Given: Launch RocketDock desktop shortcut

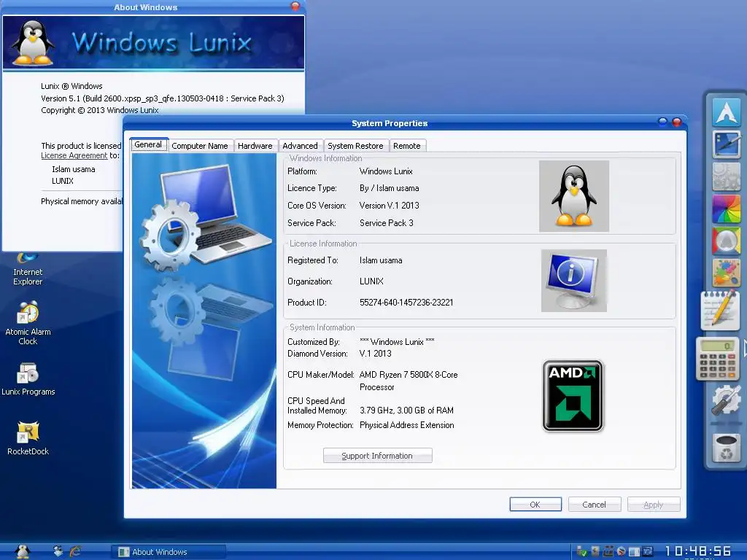Looking at the screenshot, I should point(28,438).
